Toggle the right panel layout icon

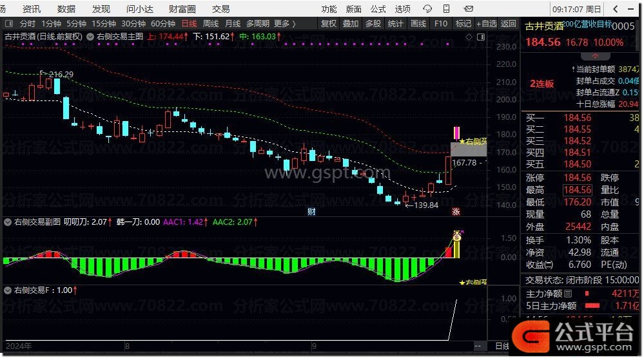(481, 37)
